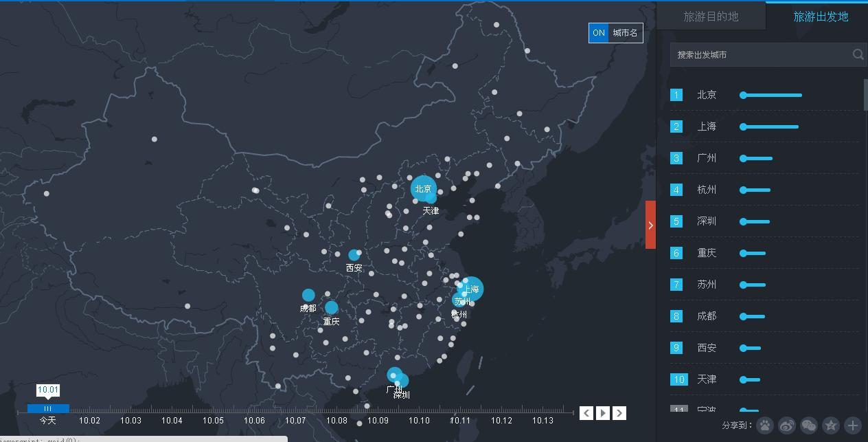Click the 上海 bubble on the map

tap(472, 289)
